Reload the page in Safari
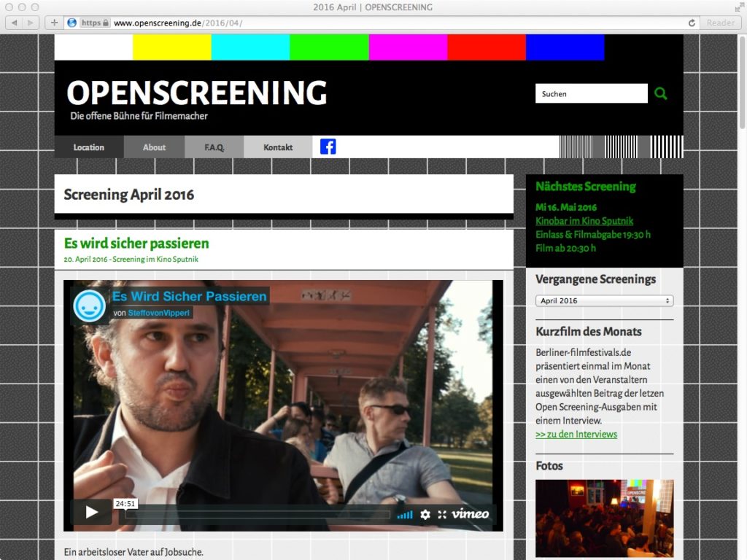Image resolution: width=747 pixels, height=560 pixels. [692, 23]
